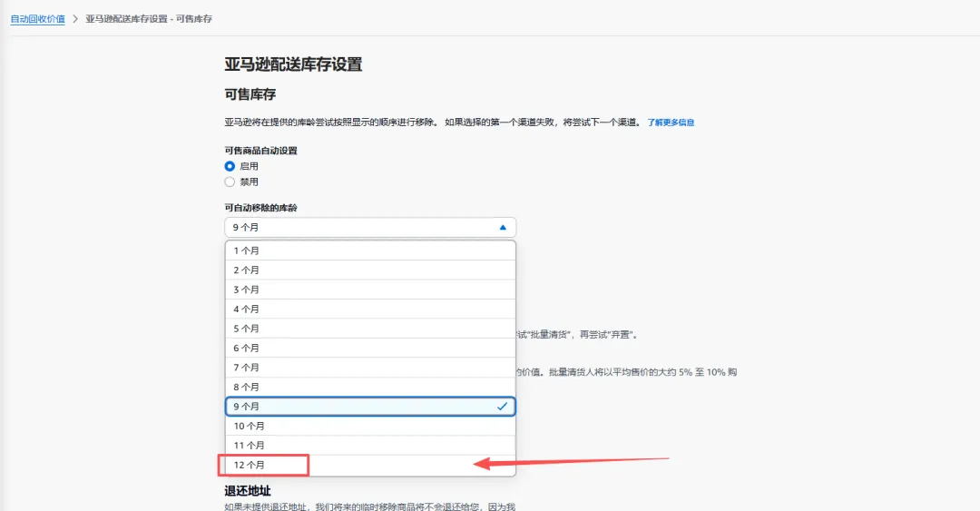Select the 7 个月 option
This screenshot has height=511, width=980.
370,368
